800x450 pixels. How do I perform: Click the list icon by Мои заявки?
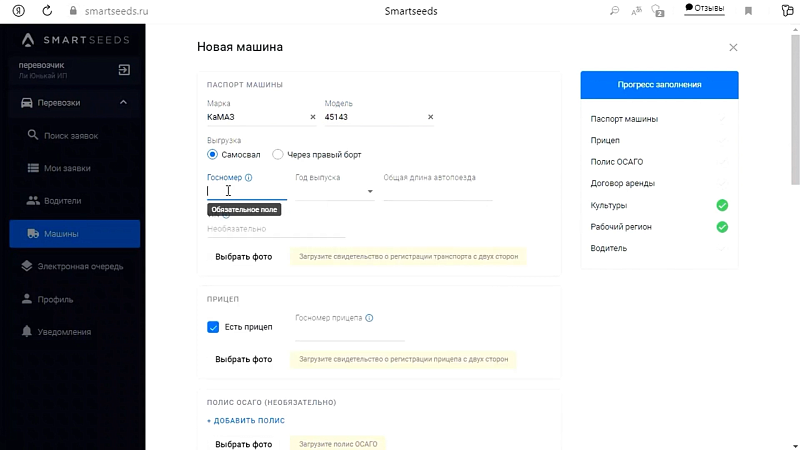point(33,168)
